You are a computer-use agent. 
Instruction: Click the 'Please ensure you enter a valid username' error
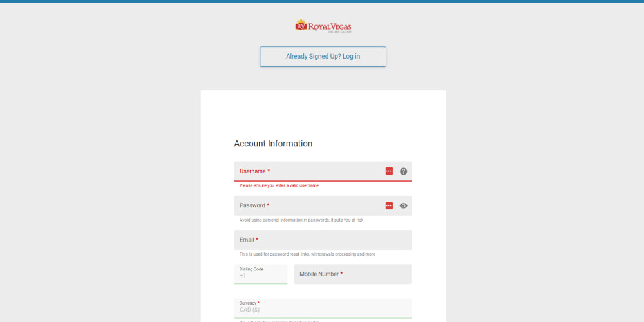[279, 185]
